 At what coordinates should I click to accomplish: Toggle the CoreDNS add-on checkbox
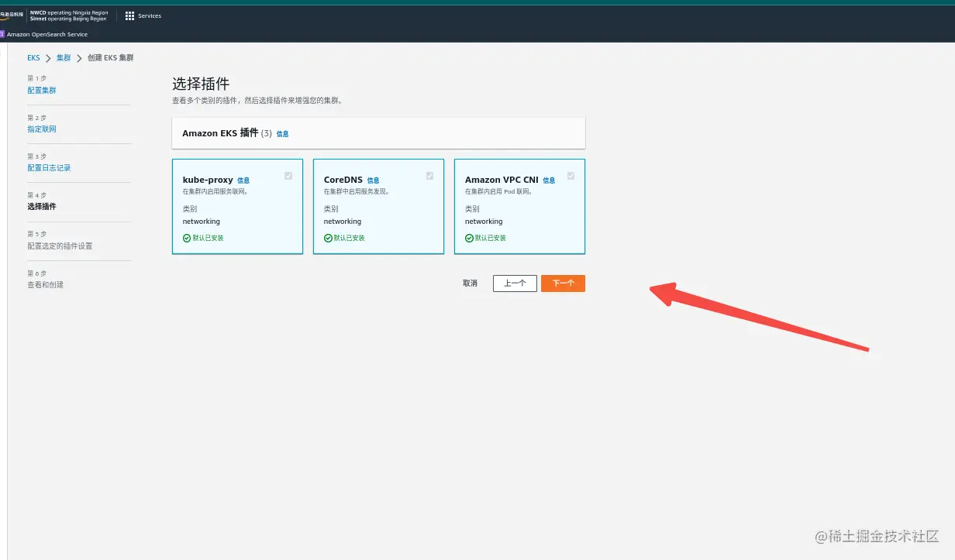point(429,176)
